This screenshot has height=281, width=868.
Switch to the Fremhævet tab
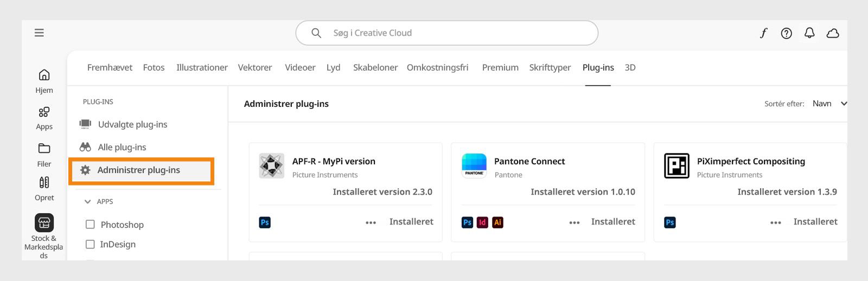[x=110, y=67]
